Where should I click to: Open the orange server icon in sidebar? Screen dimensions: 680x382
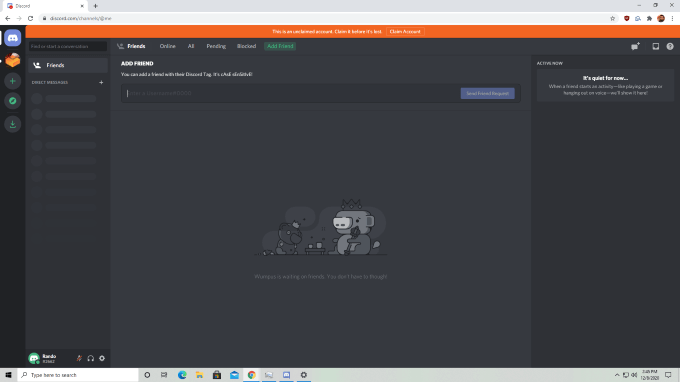point(13,60)
